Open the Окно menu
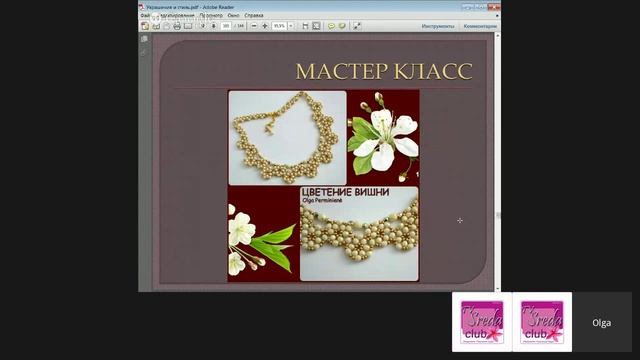 [x=233, y=16]
